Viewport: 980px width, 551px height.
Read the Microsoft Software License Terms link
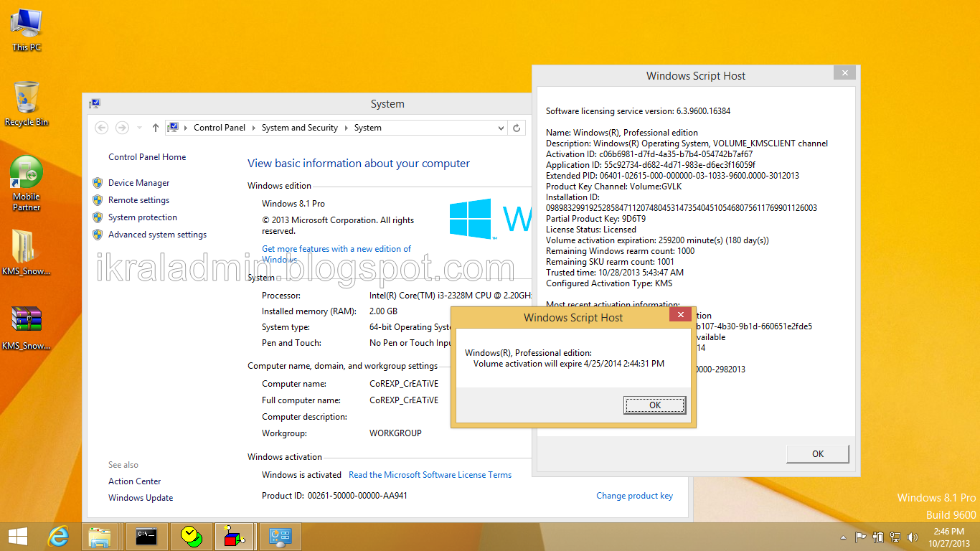(430, 475)
